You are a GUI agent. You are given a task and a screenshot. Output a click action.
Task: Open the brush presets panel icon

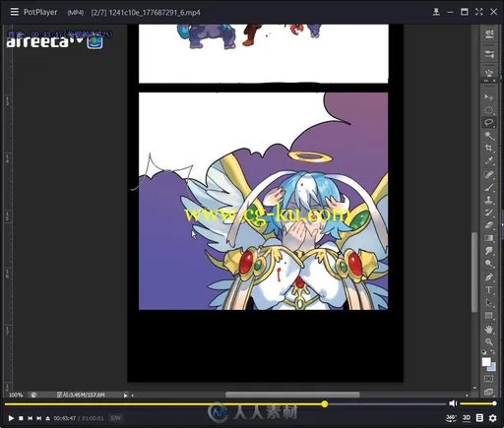(489, 54)
